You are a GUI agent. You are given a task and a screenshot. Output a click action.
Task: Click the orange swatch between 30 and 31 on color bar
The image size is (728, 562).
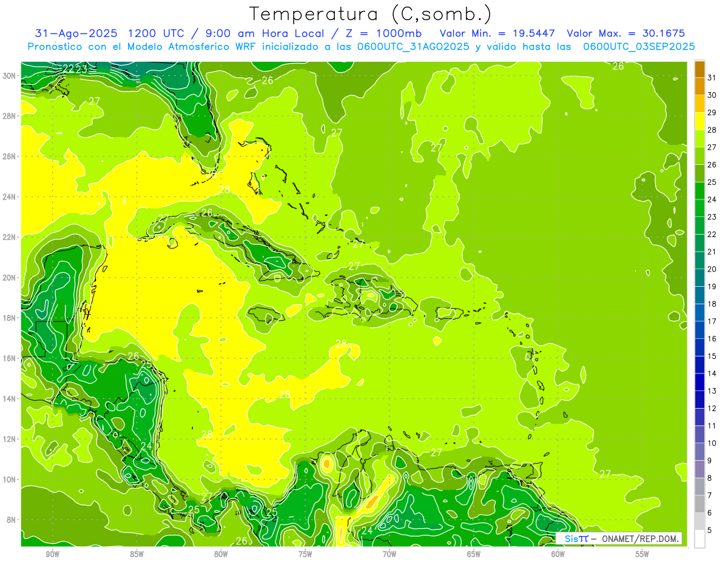click(699, 86)
